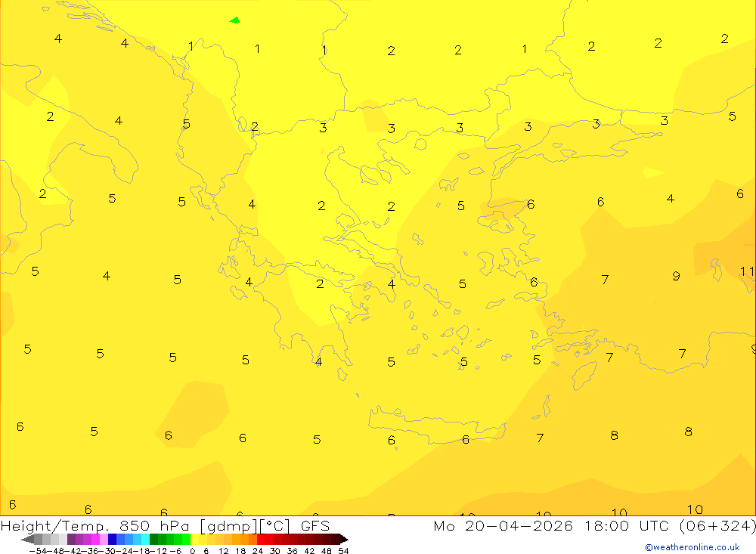Click the '11' temperature value on the map
756x554 pixels.
748,271
